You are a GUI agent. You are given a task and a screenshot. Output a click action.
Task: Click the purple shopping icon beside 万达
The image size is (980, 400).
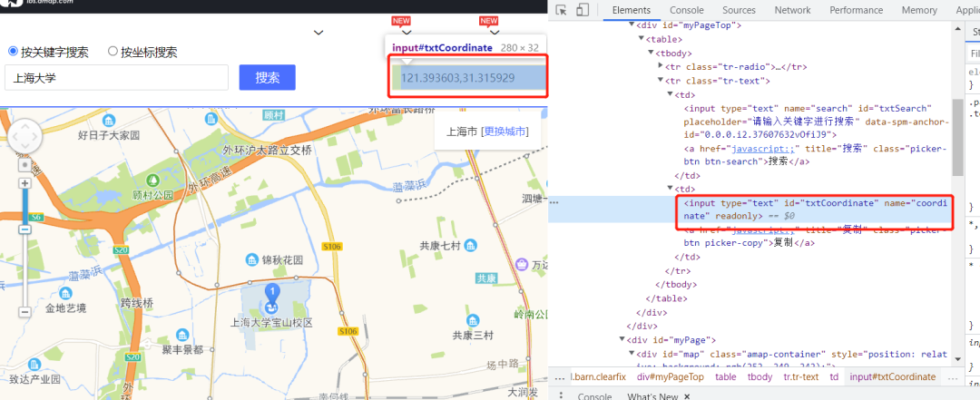521,265
